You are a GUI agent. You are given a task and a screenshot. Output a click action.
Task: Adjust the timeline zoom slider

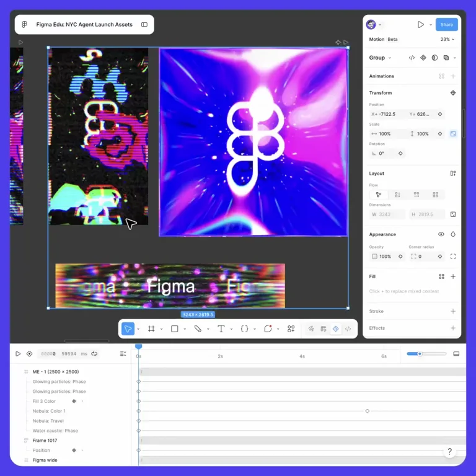[420, 354]
